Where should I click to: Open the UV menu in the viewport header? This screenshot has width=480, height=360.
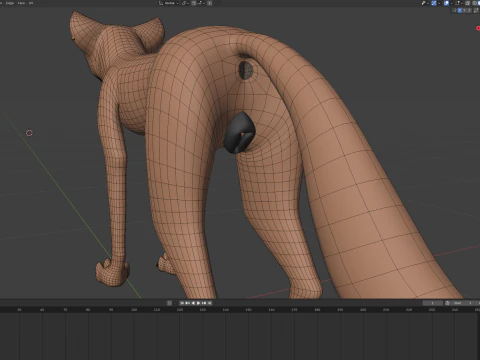[31, 3]
